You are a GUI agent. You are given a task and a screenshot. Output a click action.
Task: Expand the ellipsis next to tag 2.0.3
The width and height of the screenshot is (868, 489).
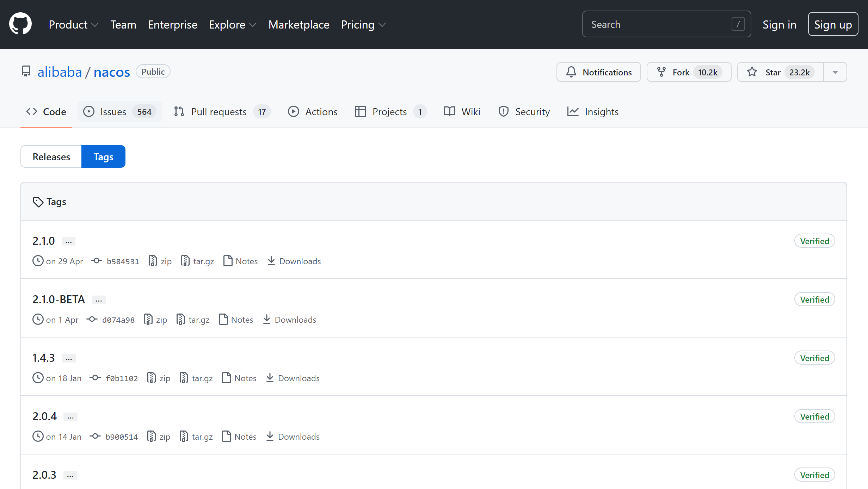[70, 475]
